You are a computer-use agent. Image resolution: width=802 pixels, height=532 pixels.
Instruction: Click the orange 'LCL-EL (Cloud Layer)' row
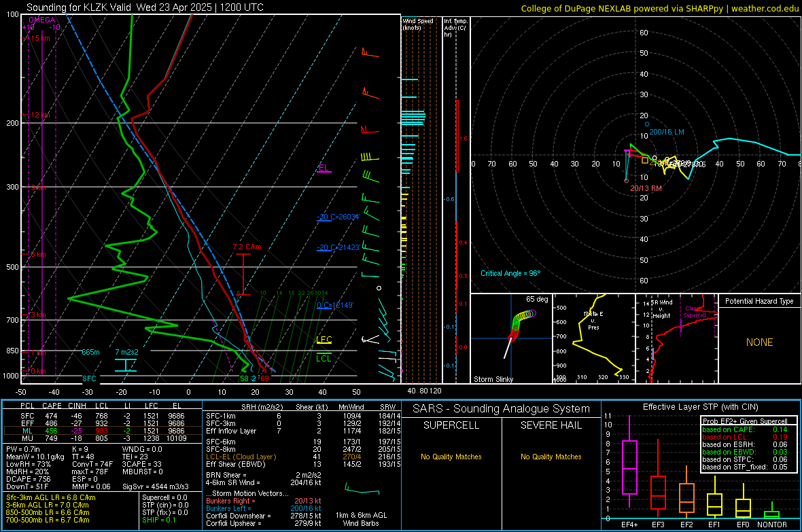[303, 457]
